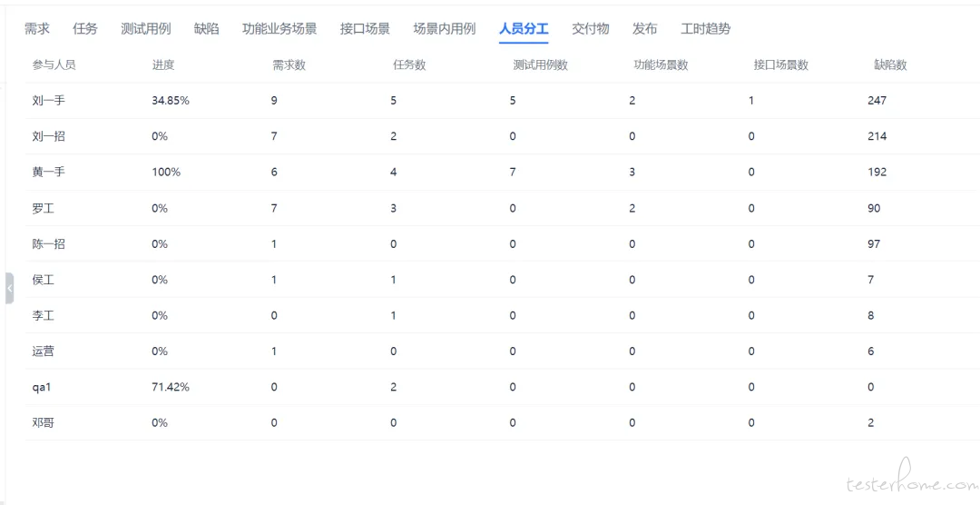
Task: Click the 247 defect count
Action: (x=877, y=101)
